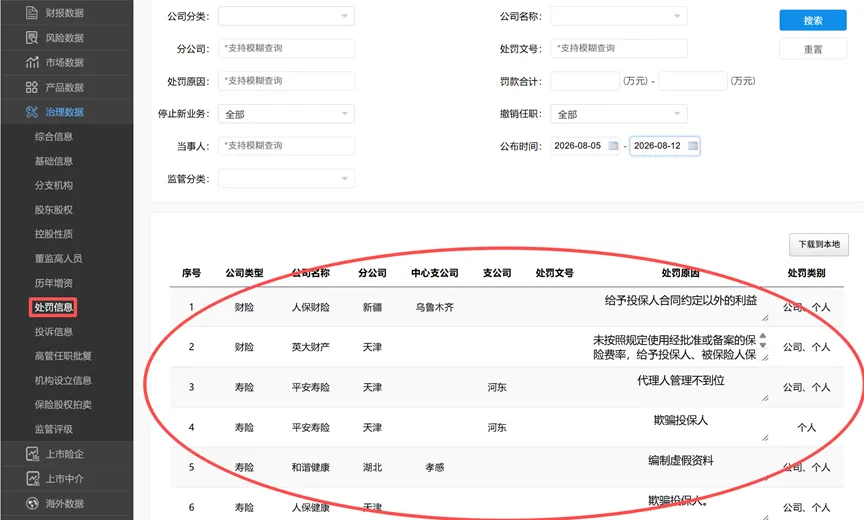
Task: Click 乌鲁木齐 cell in row 1
Action: coord(435,307)
